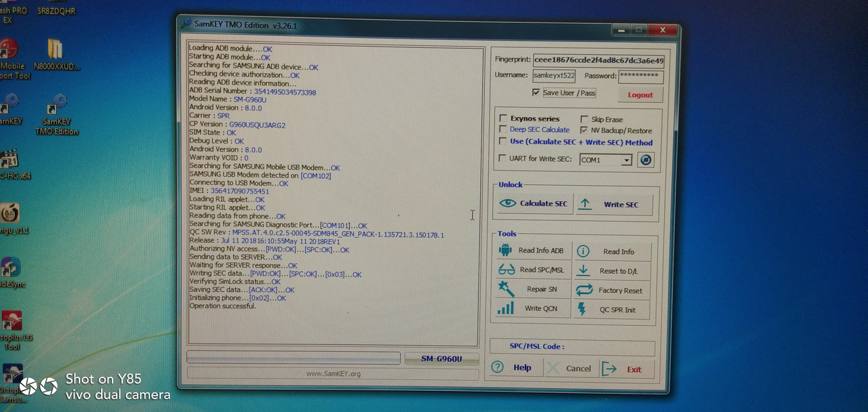Click the Calculate SEC button
868x412 pixels.
coord(534,203)
